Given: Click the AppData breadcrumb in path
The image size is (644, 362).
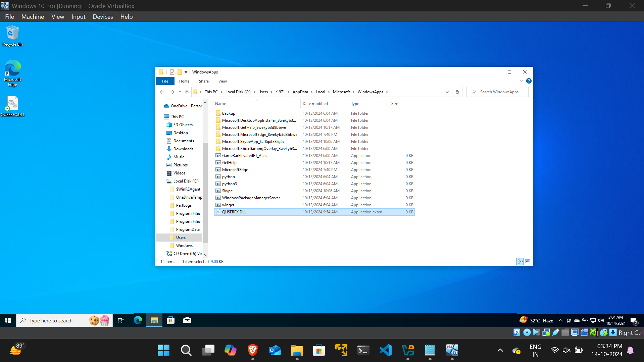Looking at the screenshot, I should [300, 92].
